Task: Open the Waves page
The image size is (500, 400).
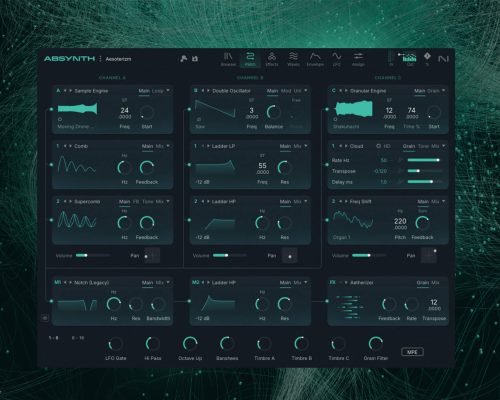Action: tap(293, 59)
